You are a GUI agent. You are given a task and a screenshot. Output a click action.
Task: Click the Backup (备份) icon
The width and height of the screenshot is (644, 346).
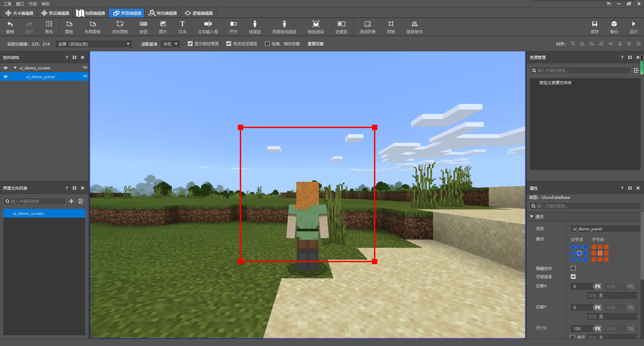[614, 27]
